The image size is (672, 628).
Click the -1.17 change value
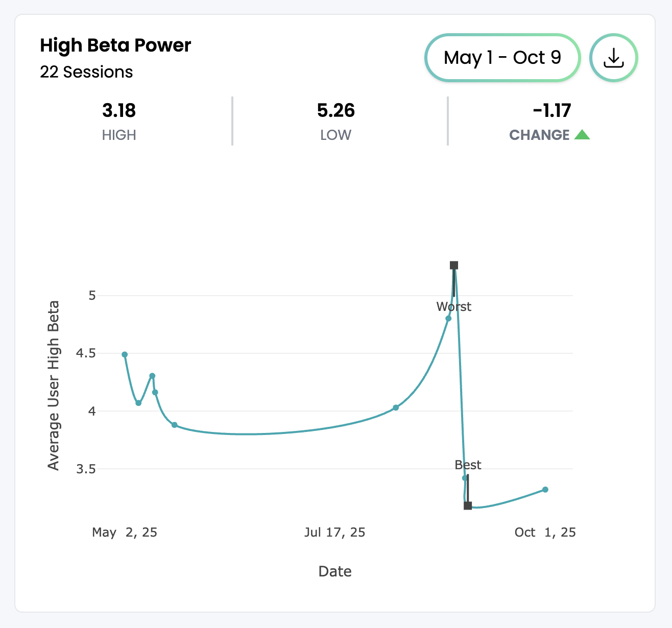tap(551, 110)
